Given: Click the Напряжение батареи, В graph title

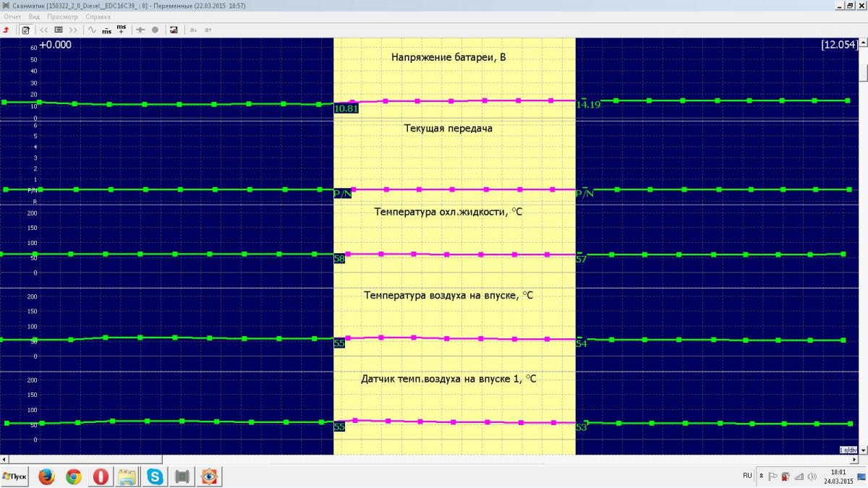Looking at the screenshot, I should (448, 57).
